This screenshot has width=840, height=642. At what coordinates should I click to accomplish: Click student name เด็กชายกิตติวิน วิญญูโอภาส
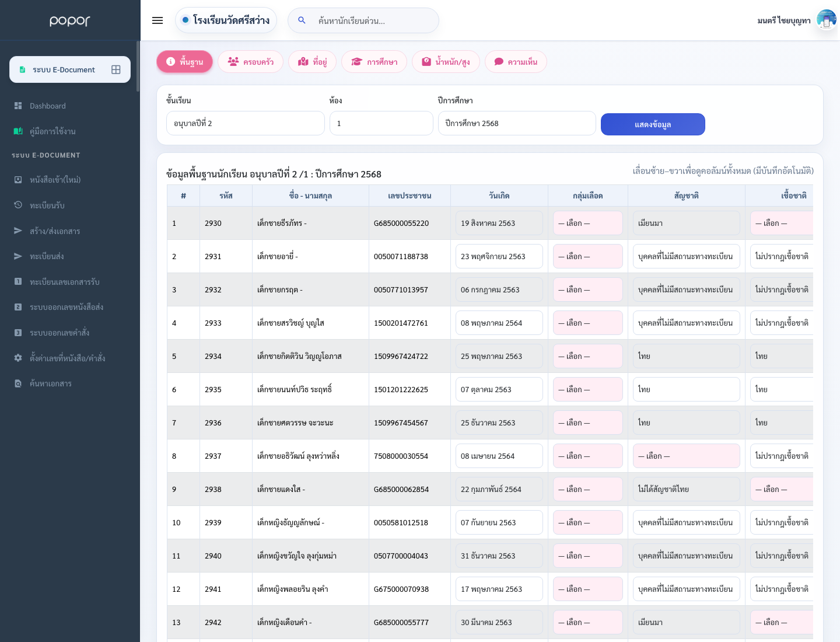pos(299,356)
